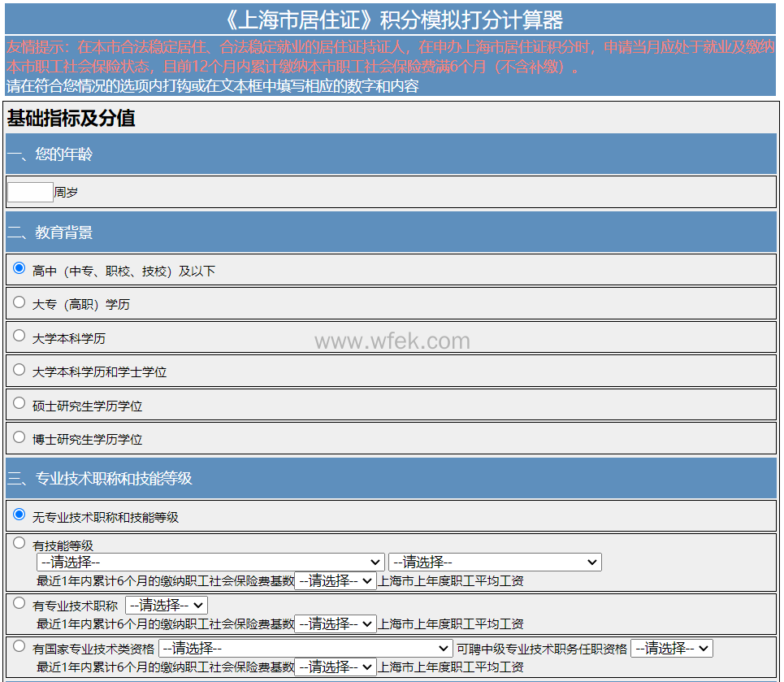Open the 有国家专业技术类资格 selection dropdown
This screenshot has height=682, width=784.
(x=305, y=649)
